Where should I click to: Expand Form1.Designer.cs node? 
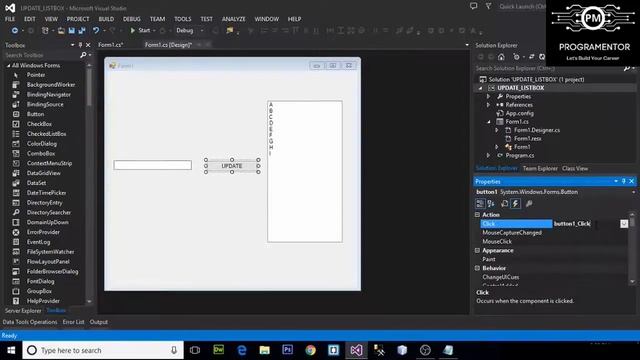pyautogui.click(x=497, y=130)
